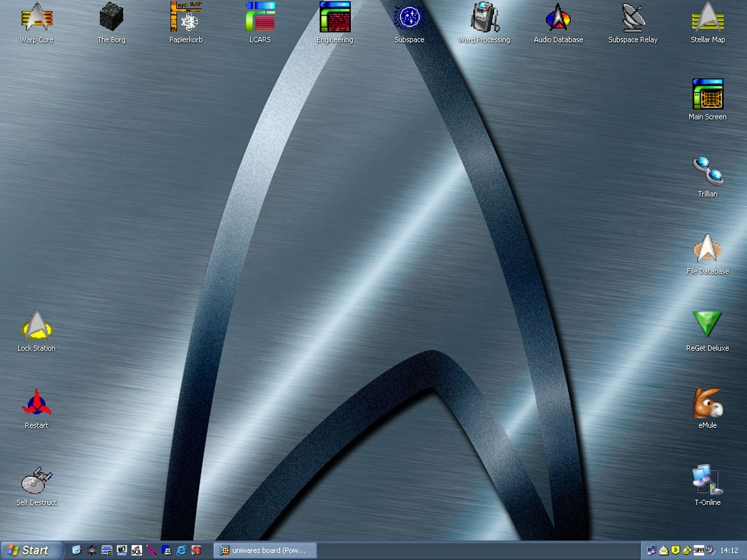Open the eMule desktop shortcut
747x560 pixels.
(x=707, y=404)
